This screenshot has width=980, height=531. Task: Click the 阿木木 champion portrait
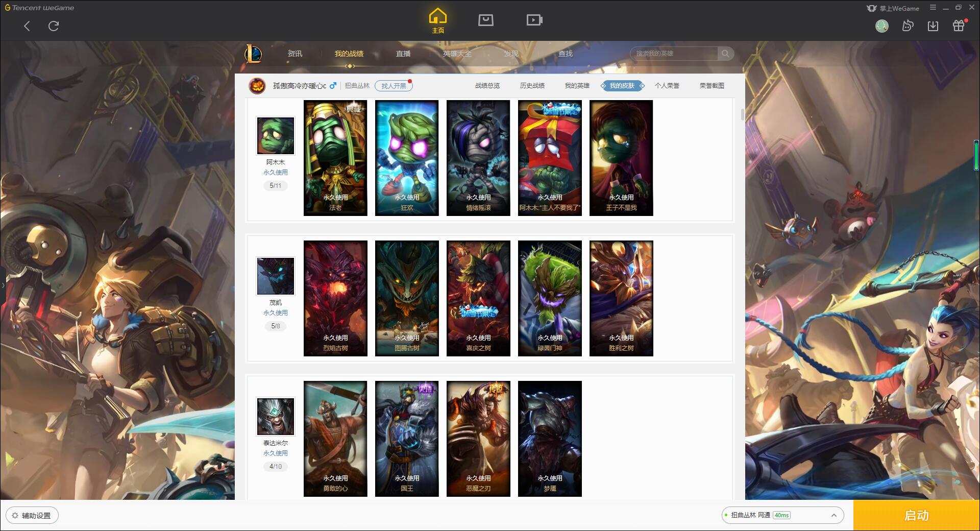point(276,136)
